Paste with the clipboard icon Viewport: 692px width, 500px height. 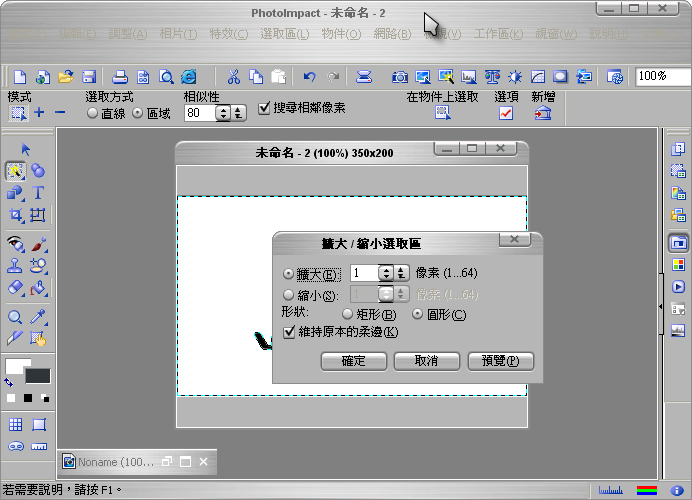coord(279,77)
